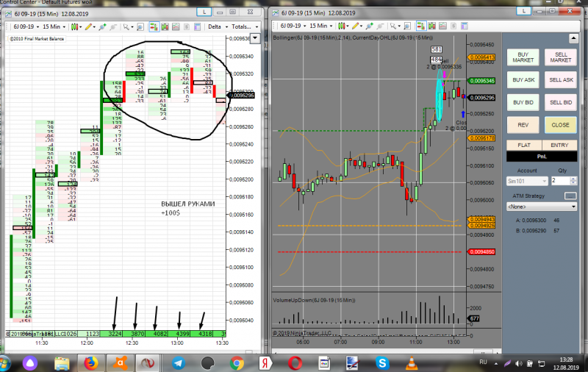588x372 pixels.
Task: Click the BUY ASK button
Action: point(523,80)
